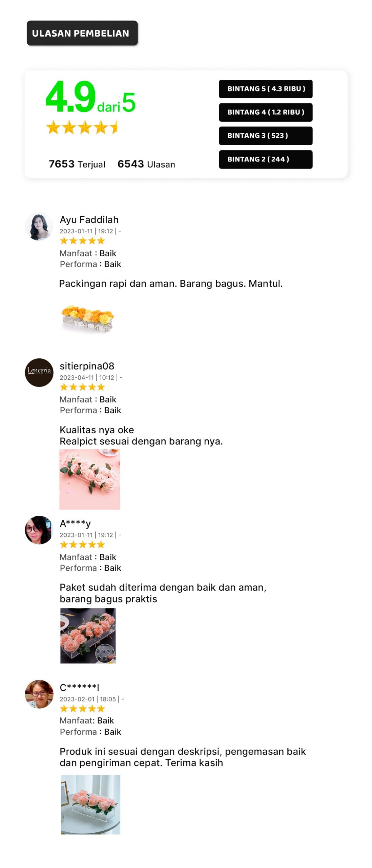Click the sitierpina08 username
The width and height of the screenshot is (372, 868).
tap(87, 366)
